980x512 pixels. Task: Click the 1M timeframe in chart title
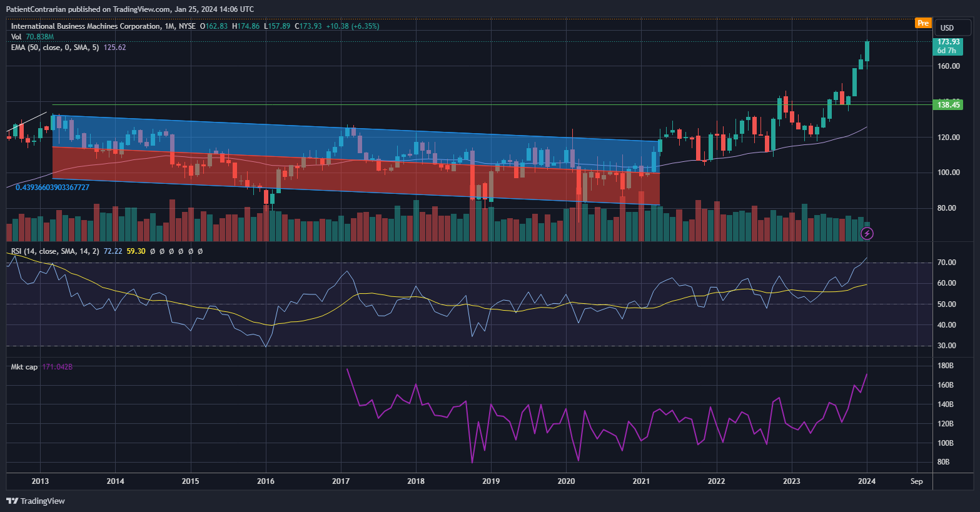click(x=169, y=26)
